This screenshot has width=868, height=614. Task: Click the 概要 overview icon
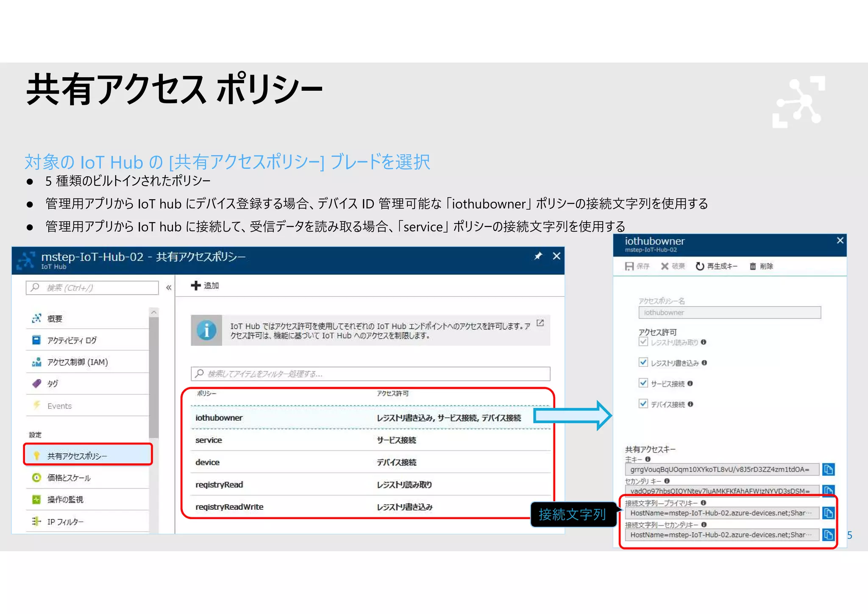tap(36, 318)
